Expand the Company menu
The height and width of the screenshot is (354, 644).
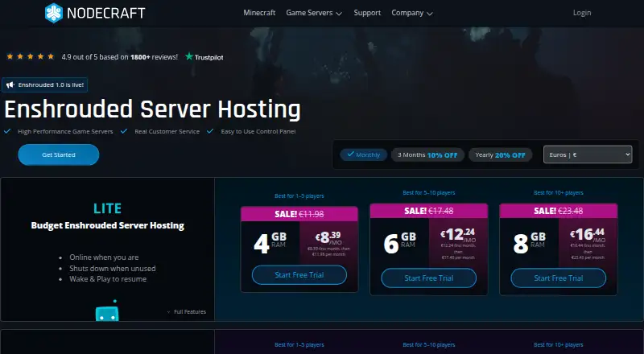tap(412, 13)
